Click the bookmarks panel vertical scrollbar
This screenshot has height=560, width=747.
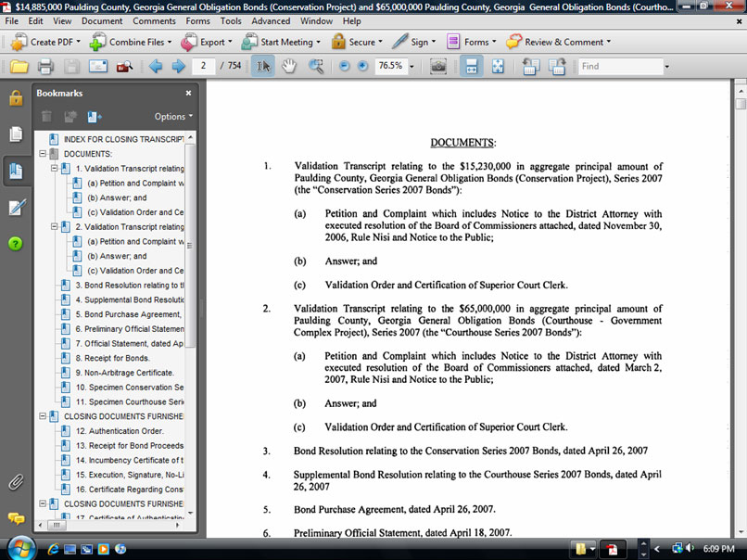pyautogui.click(x=191, y=278)
